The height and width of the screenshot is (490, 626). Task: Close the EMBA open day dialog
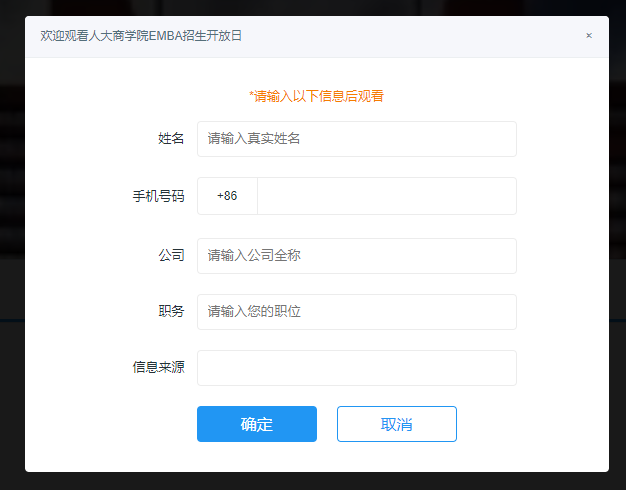pyautogui.click(x=589, y=36)
